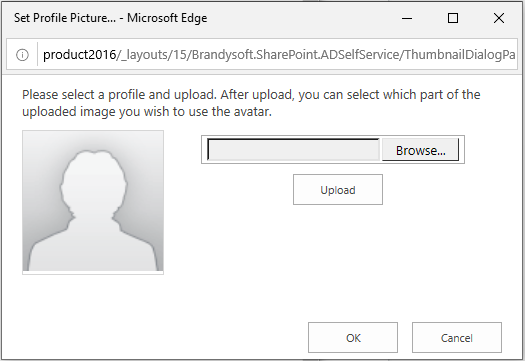Click the shoulders of the placeholder avatar

click(93, 246)
